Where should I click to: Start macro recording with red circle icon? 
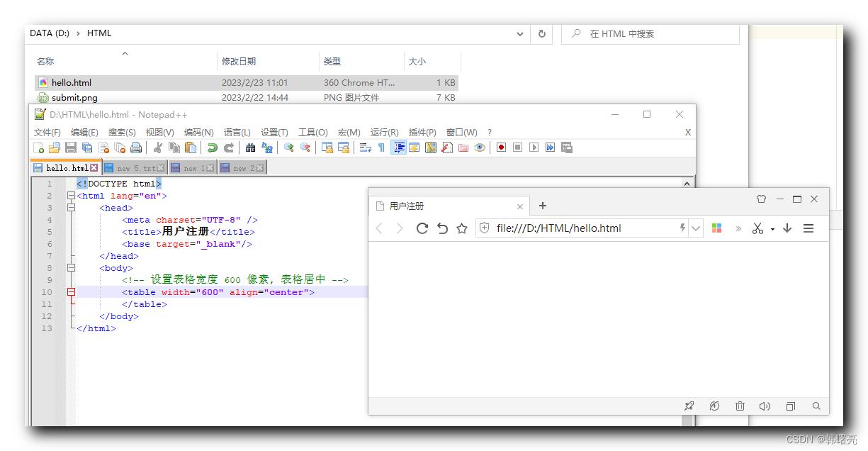coord(501,147)
